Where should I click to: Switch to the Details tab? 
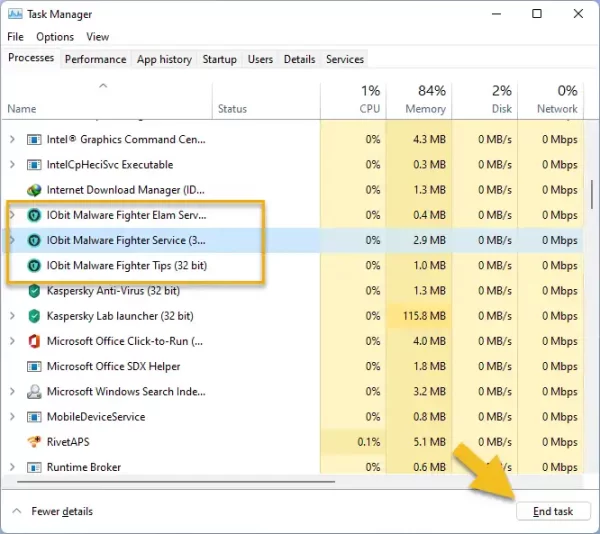[x=299, y=59]
